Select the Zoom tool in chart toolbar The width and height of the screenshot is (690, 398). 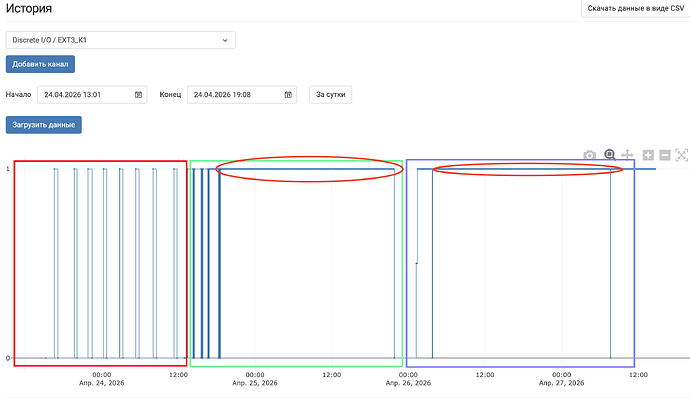(609, 155)
